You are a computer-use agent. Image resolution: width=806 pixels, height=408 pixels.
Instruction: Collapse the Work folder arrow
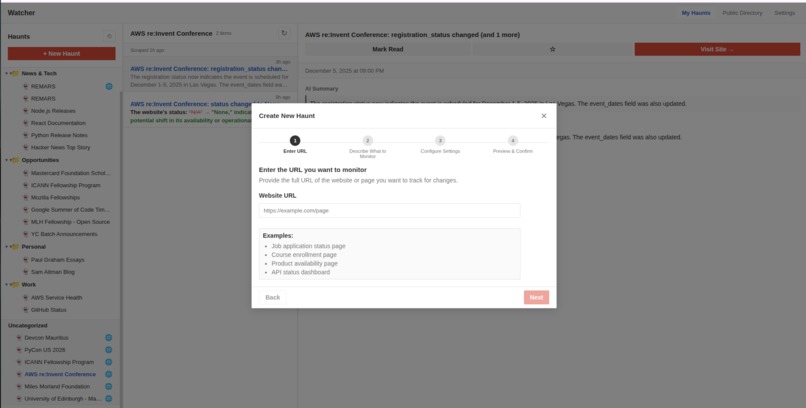7,285
